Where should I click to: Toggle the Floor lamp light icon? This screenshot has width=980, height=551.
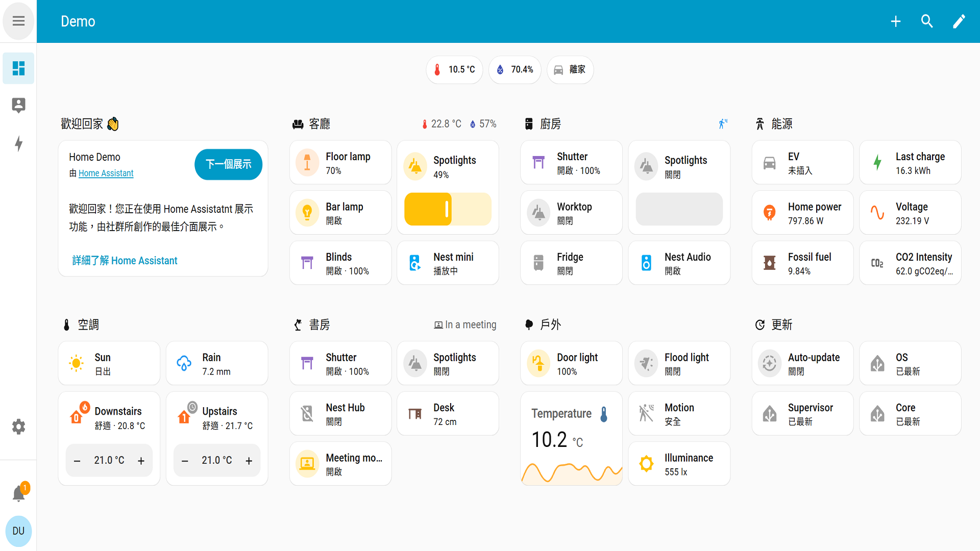[307, 163]
